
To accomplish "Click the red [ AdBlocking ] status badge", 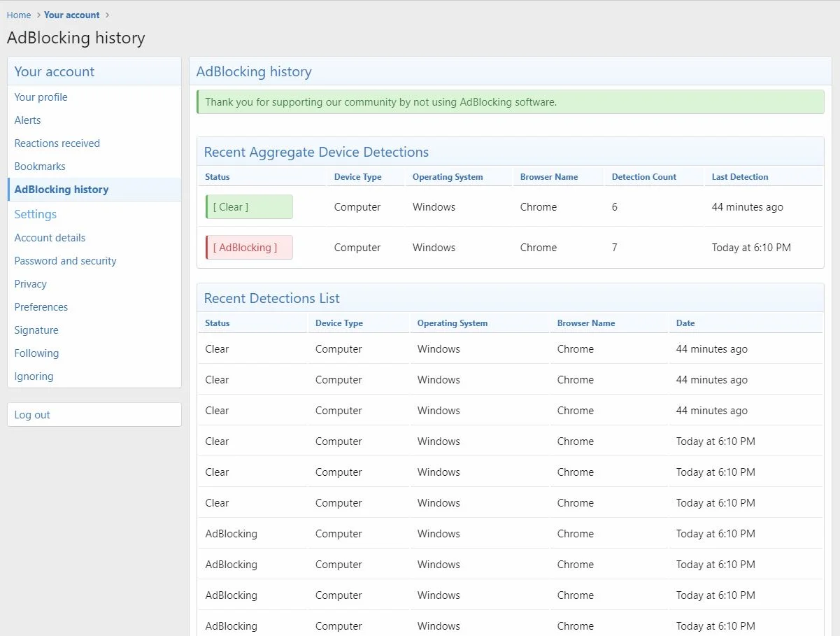I will [x=249, y=248].
